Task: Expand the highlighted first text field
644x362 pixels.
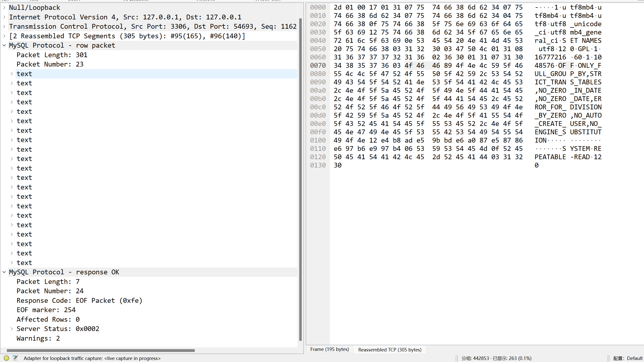Action: (12, 74)
